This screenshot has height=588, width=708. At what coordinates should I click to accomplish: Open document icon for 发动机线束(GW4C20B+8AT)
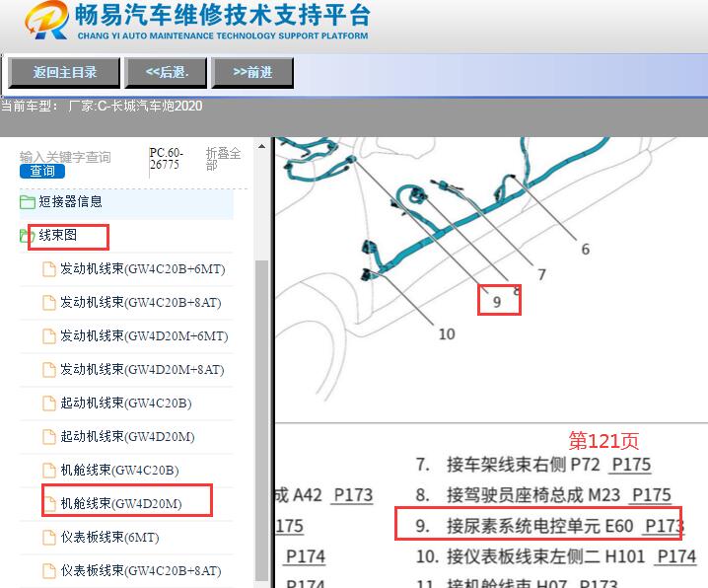(48, 303)
